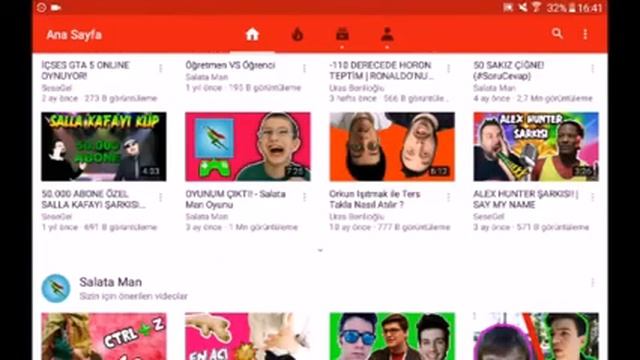Viewport: 640px width, 360px height.
Task: Select 'Sizin için önerilen videolar' subtitle
Action: 133,296
